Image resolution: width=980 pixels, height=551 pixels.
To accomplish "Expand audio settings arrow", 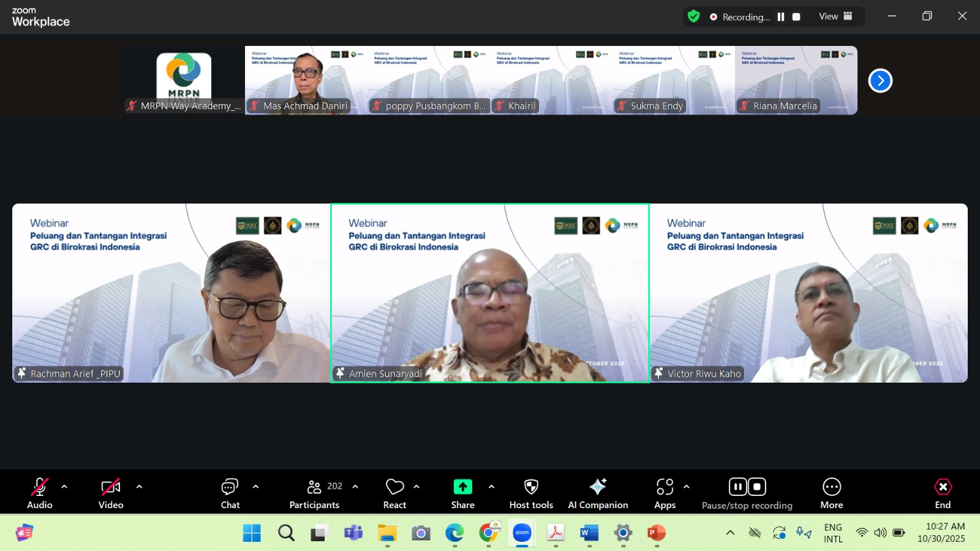I will [x=64, y=487].
